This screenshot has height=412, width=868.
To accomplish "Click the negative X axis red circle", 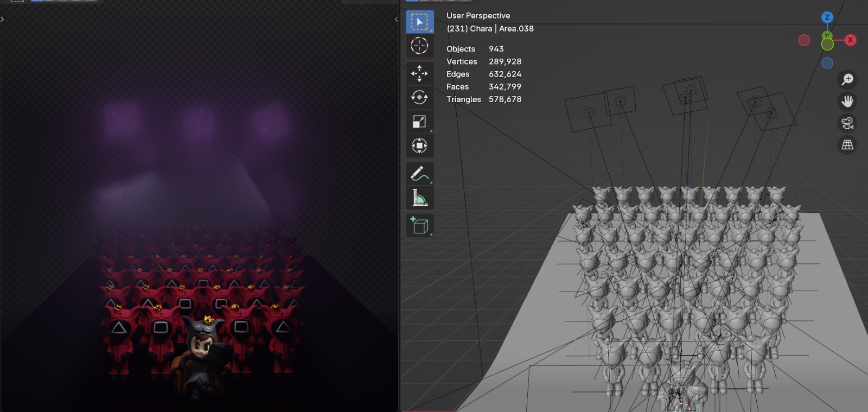I will (x=804, y=40).
